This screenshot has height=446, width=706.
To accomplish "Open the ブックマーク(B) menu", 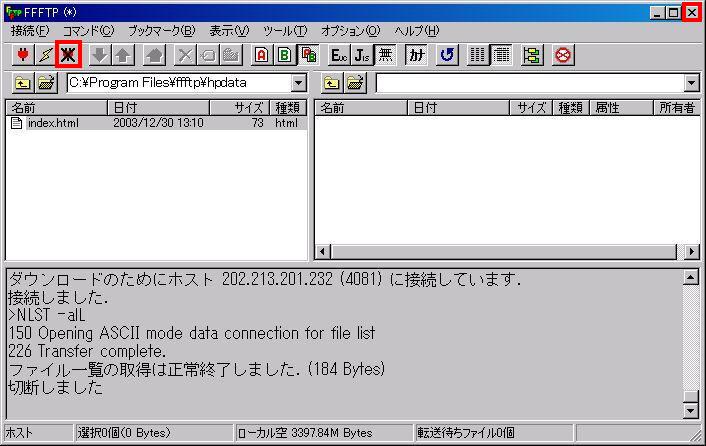I will [161, 31].
